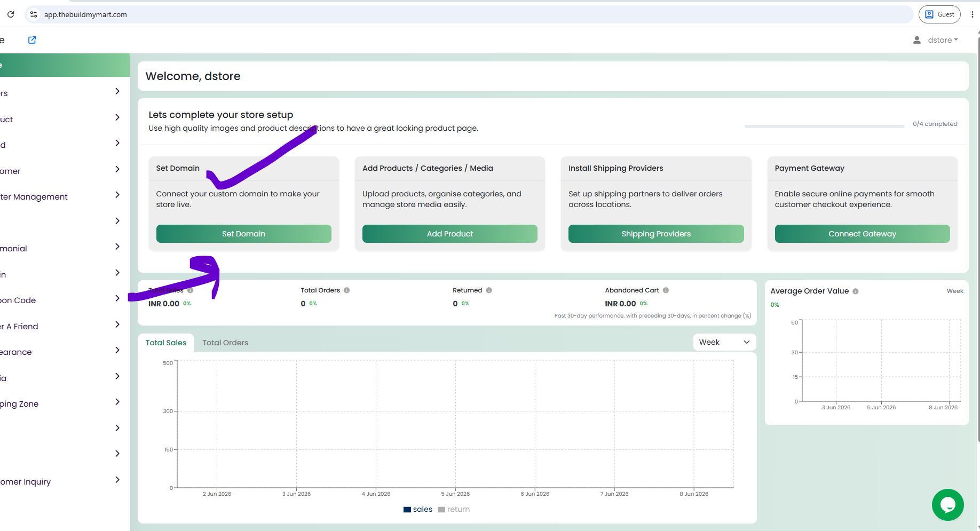980x531 pixels.
Task: Switch to the Total Orders chart tab
Action: click(x=225, y=343)
